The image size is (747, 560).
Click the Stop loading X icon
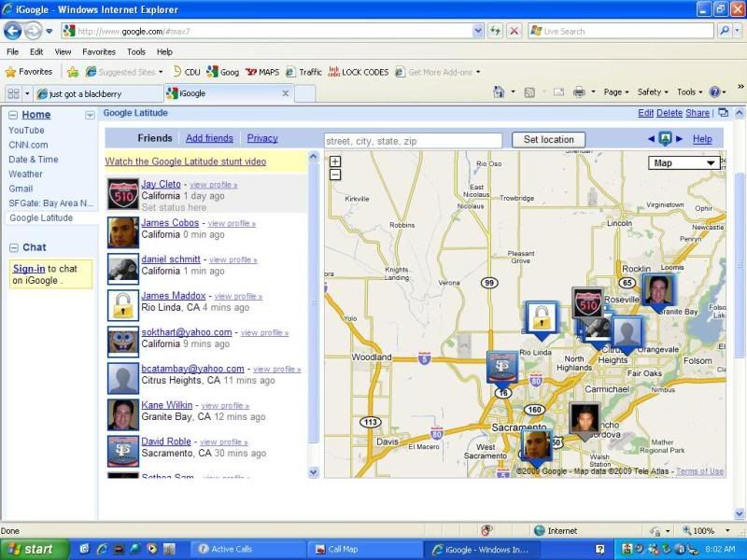[x=514, y=32]
